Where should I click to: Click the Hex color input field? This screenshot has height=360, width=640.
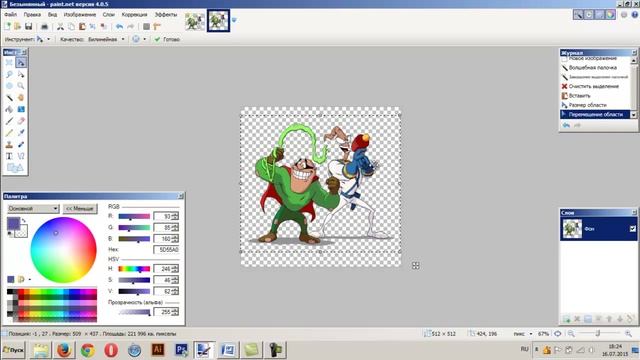pyautogui.click(x=166, y=249)
